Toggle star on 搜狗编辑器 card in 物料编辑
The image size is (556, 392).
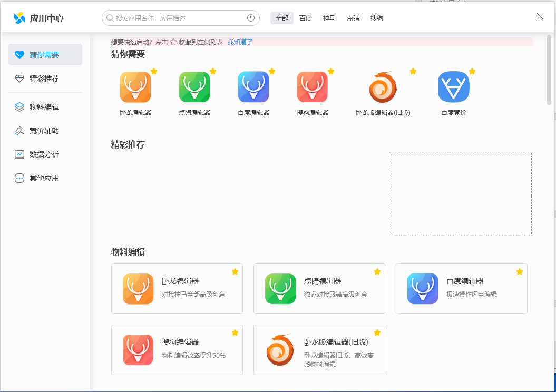(x=235, y=332)
